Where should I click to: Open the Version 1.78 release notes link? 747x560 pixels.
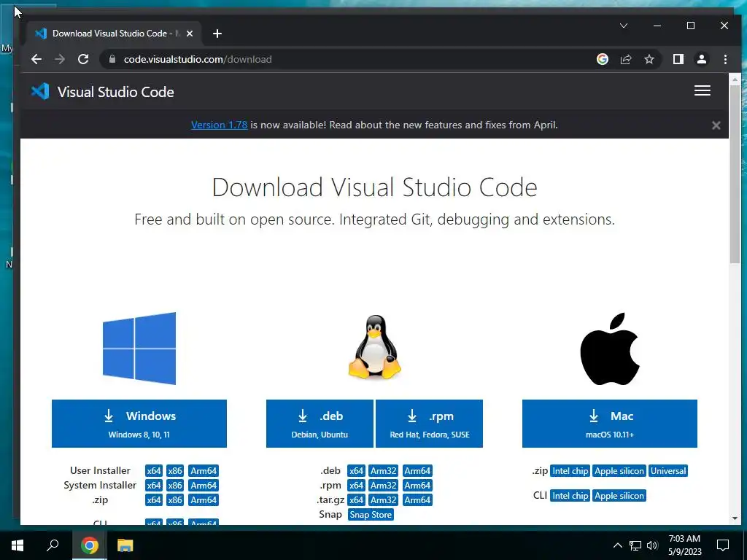[x=219, y=125]
